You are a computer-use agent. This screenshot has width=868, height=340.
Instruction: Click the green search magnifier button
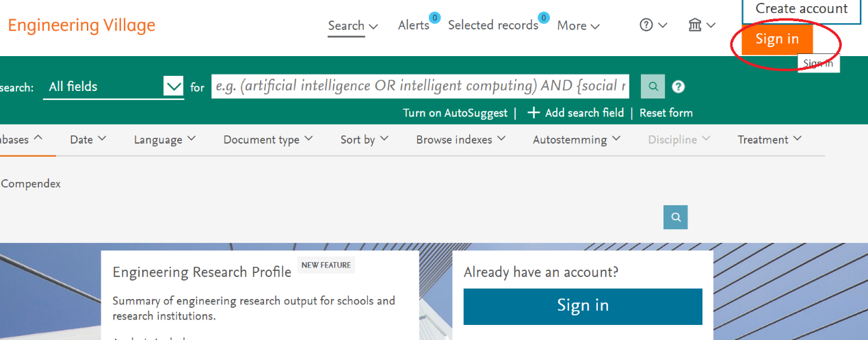[x=653, y=87]
